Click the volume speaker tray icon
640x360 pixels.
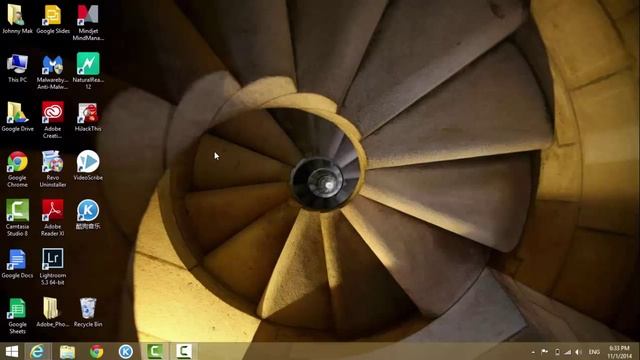click(578, 352)
